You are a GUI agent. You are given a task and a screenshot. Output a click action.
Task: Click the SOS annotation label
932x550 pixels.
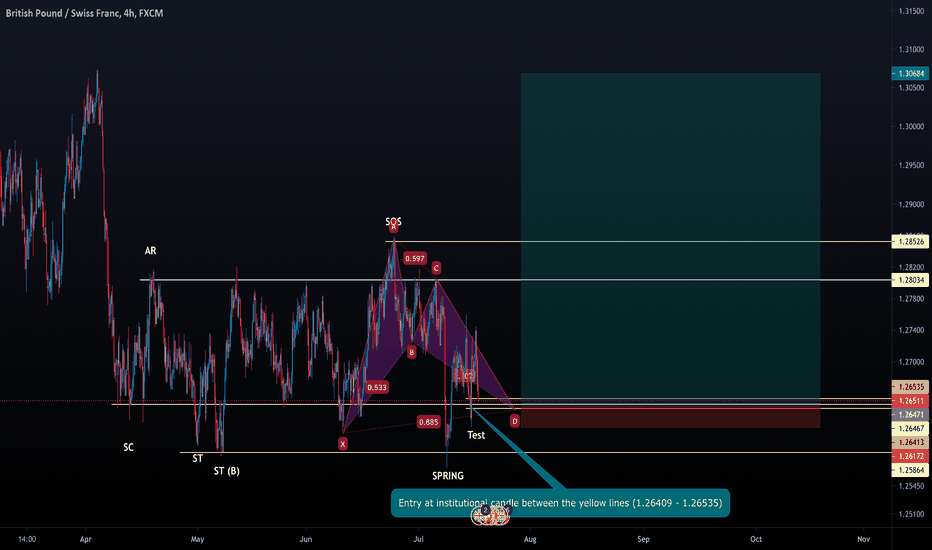point(393,221)
